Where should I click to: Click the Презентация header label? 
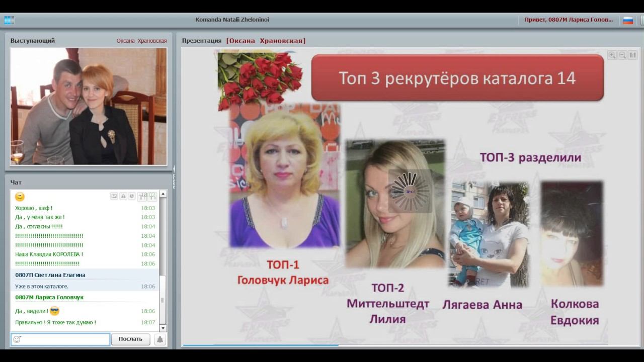click(202, 41)
